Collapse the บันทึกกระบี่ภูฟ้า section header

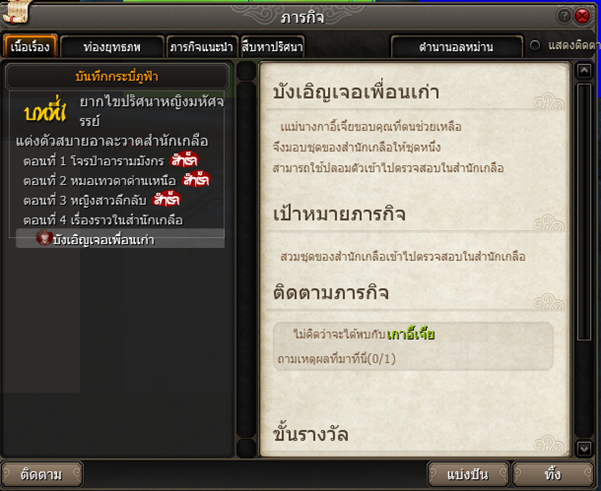[x=117, y=77]
